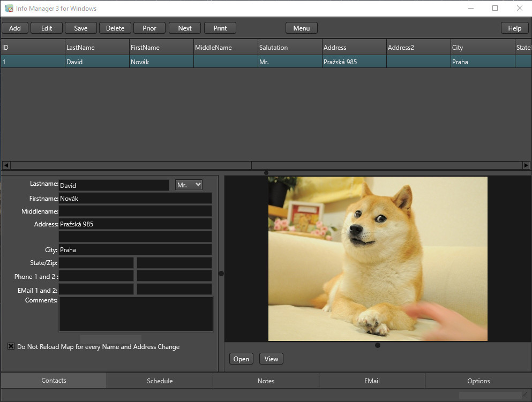Click the grid's right scroll arrow
532x402 pixels.
(526, 165)
